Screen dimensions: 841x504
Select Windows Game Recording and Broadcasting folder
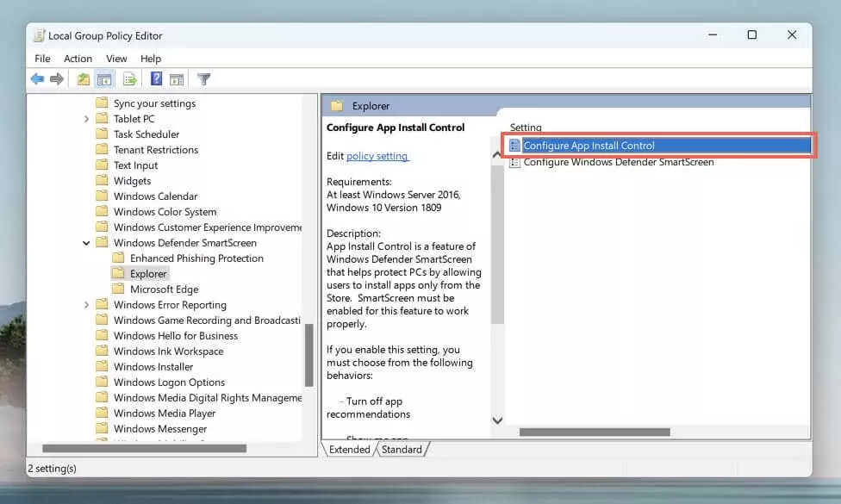tap(207, 320)
